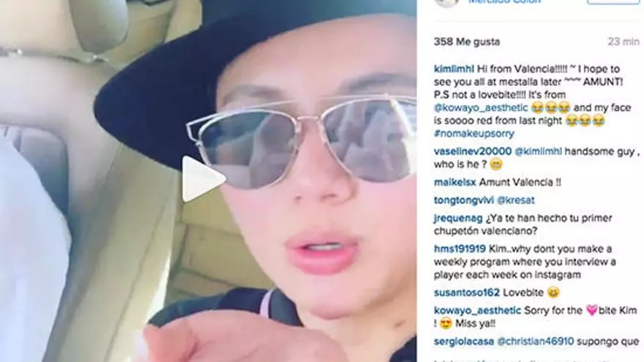This screenshot has width=644, height=362.
Task: Click the follow button beside the location
Action: (613, 1)
